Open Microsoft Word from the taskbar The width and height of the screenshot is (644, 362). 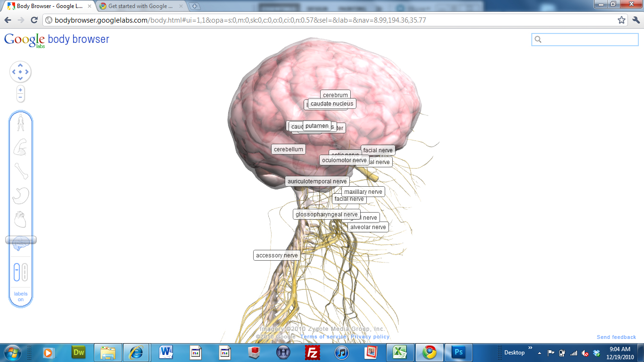(x=165, y=353)
